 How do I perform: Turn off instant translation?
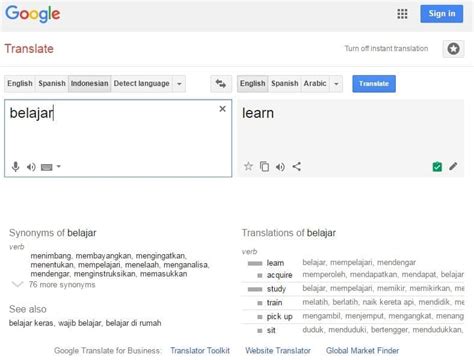386,49
